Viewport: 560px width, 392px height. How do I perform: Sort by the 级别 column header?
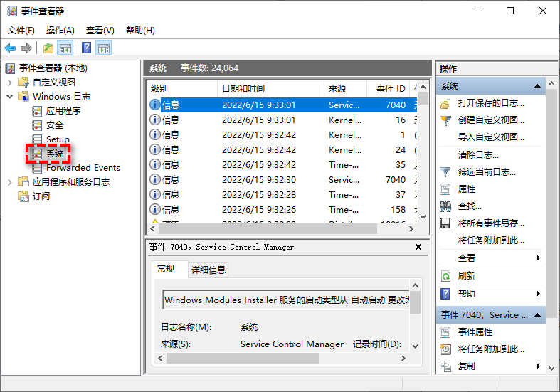click(x=182, y=88)
